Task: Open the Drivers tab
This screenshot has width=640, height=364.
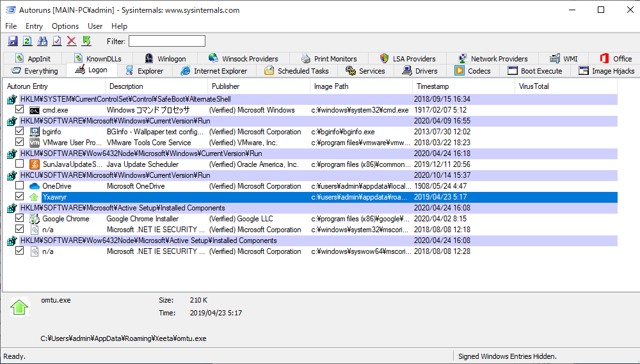Action: click(x=420, y=71)
